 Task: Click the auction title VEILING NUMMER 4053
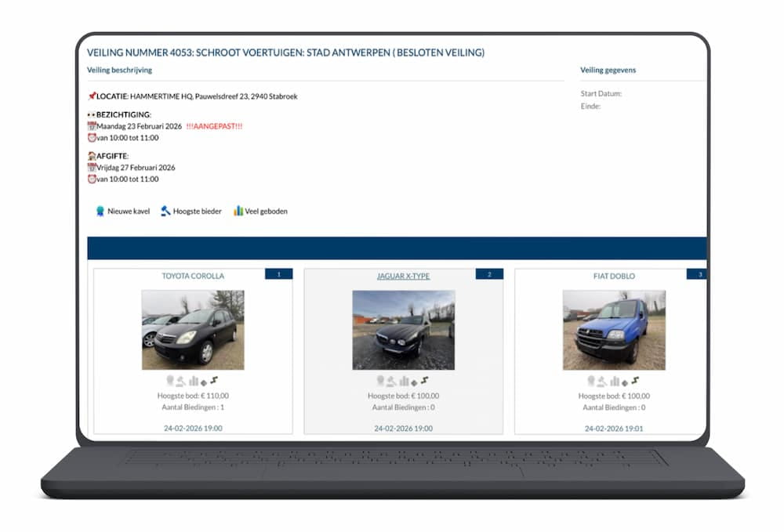(285, 52)
